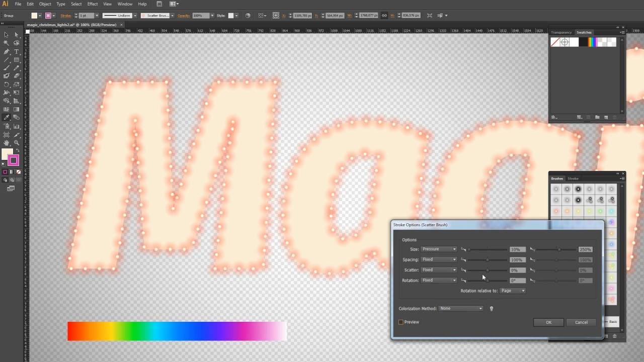Toggle constrain width and height link
The image size is (644, 362).
(384, 16)
